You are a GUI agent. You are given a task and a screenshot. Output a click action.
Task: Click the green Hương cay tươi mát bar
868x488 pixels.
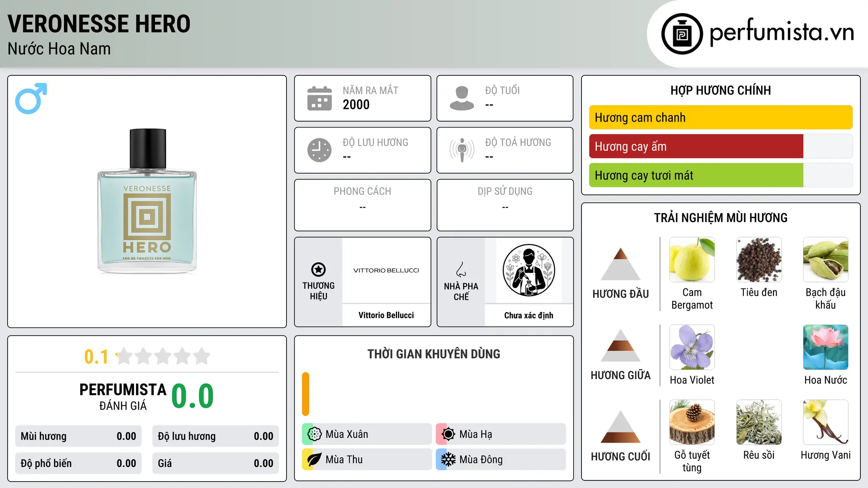[696, 175]
